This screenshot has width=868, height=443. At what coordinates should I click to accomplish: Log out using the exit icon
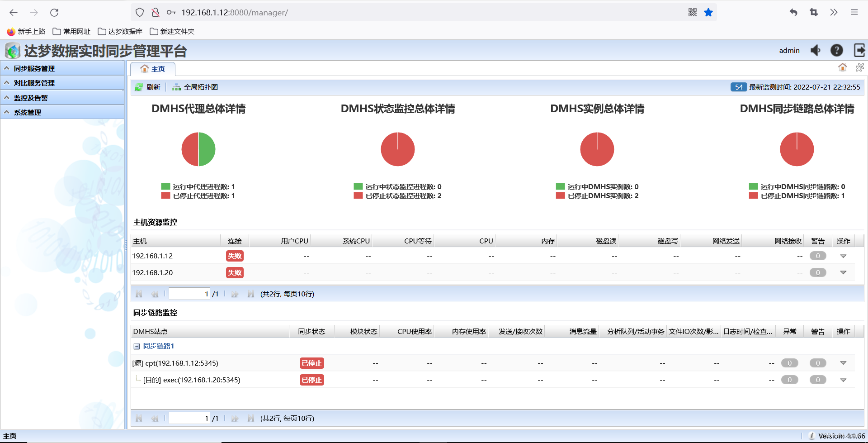[859, 50]
